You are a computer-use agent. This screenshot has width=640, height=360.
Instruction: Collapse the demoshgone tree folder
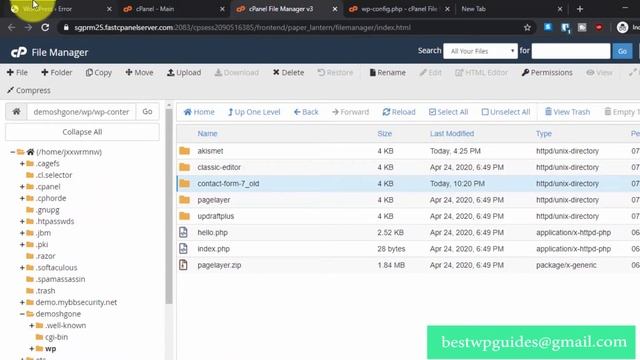pyautogui.click(x=22, y=314)
